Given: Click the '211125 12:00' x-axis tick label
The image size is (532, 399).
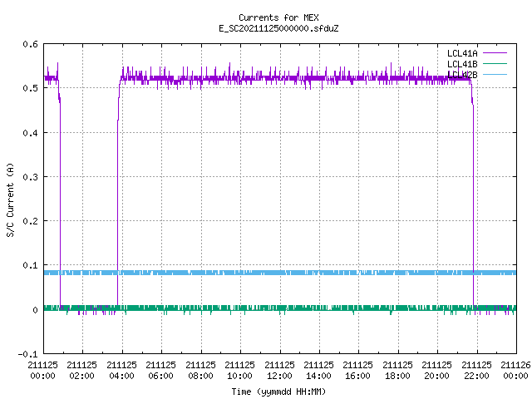Looking at the screenshot, I should (x=279, y=371).
